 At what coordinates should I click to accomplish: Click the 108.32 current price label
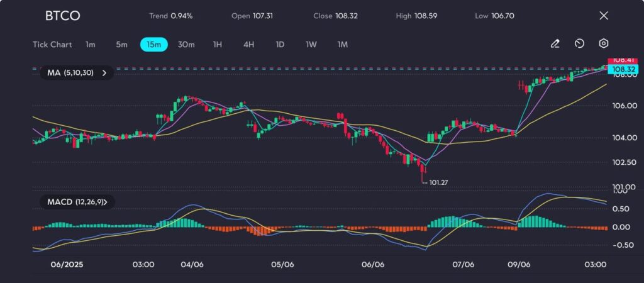[x=625, y=69]
